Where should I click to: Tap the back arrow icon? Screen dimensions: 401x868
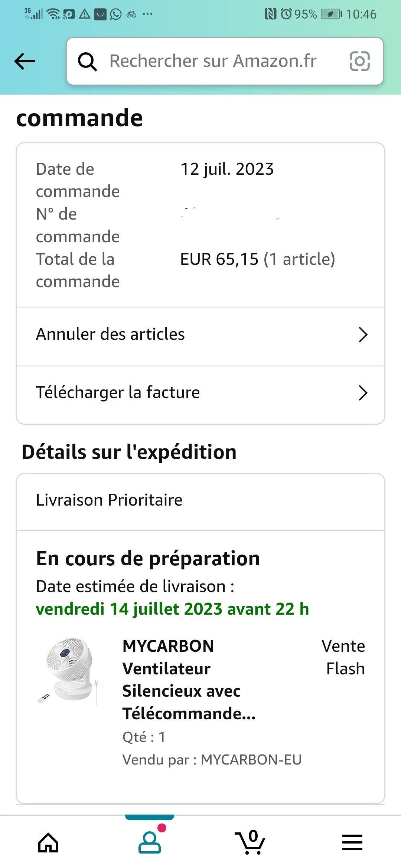(25, 61)
